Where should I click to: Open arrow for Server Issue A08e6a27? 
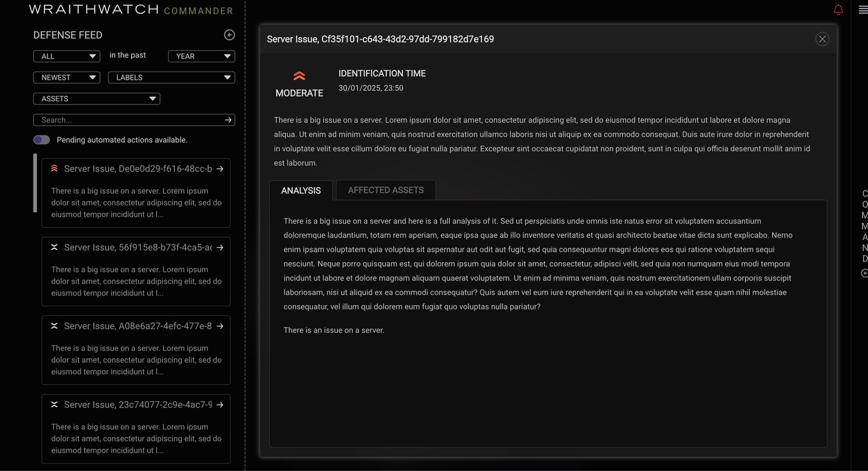click(x=220, y=326)
